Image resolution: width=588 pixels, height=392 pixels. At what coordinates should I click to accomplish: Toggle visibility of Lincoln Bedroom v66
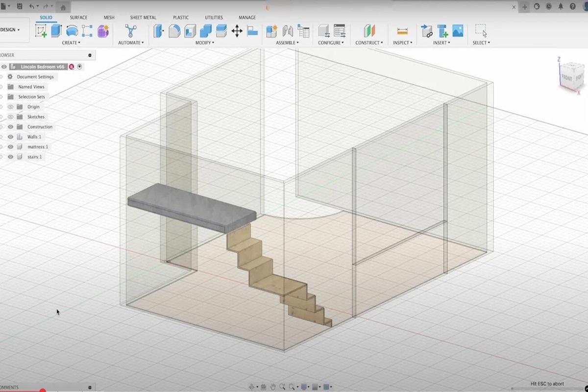[4, 67]
